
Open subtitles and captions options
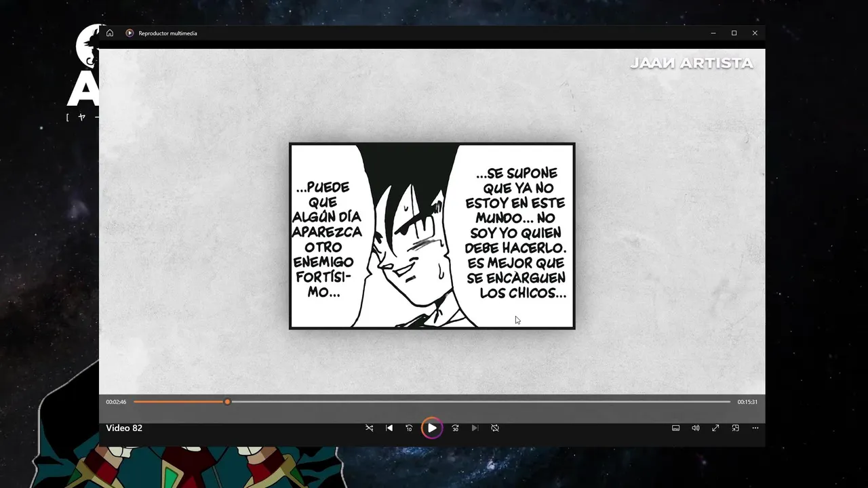[x=675, y=428]
